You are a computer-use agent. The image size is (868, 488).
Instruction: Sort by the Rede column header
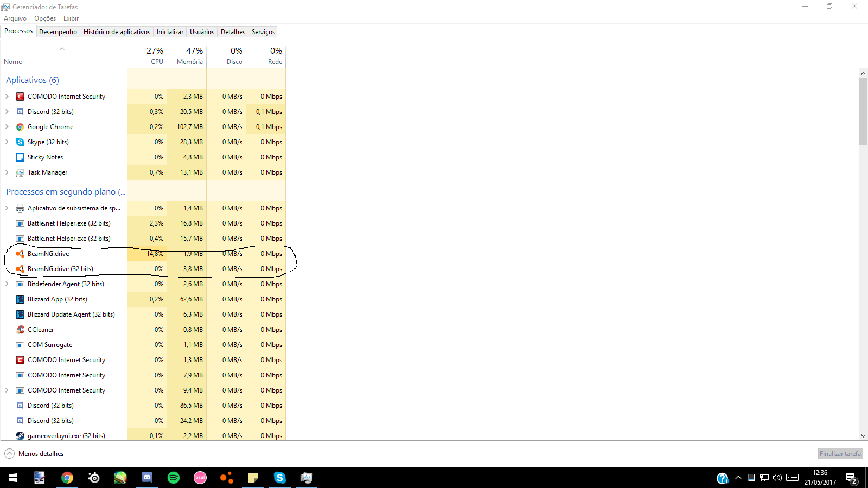266,56
